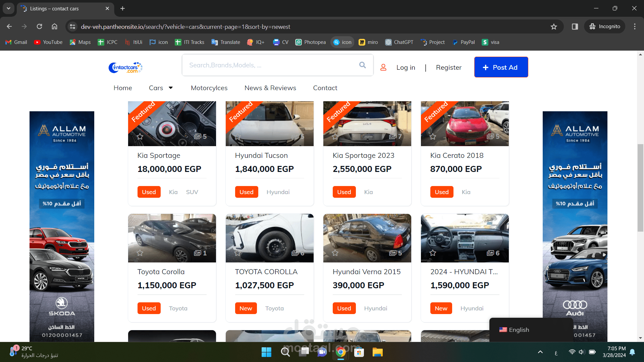Click the user profile icon beside Log in
644x362 pixels.
pyautogui.click(x=383, y=68)
